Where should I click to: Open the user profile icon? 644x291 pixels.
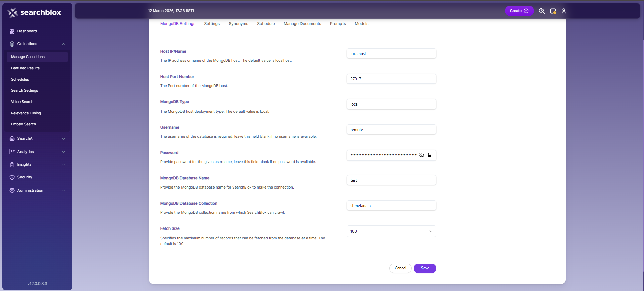(x=564, y=11)
